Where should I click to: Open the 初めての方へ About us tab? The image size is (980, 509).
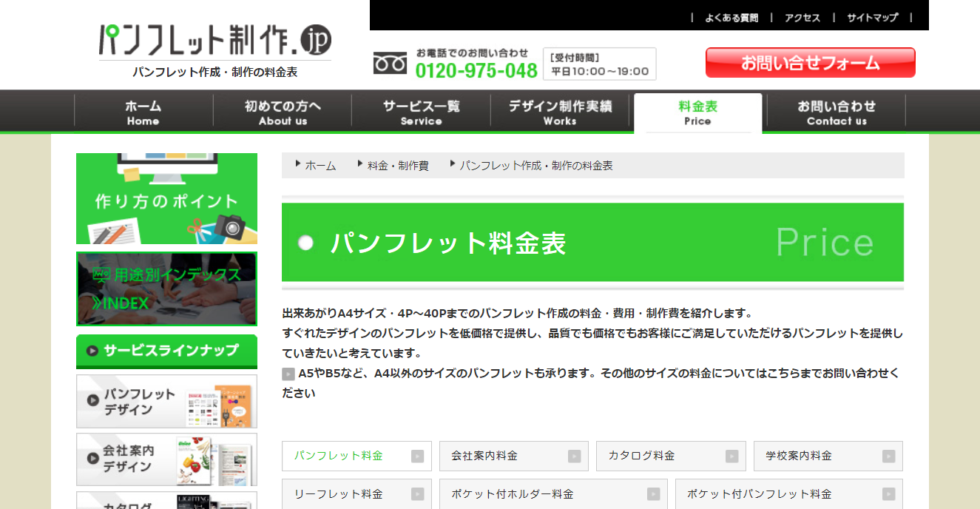283,112
